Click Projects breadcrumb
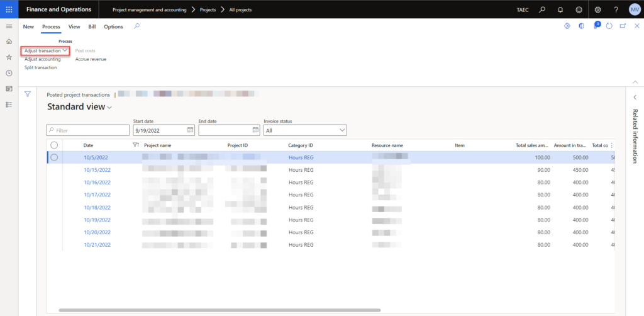Screen dimensions: 644x316 pyautogui.click(x=208, y=9)
